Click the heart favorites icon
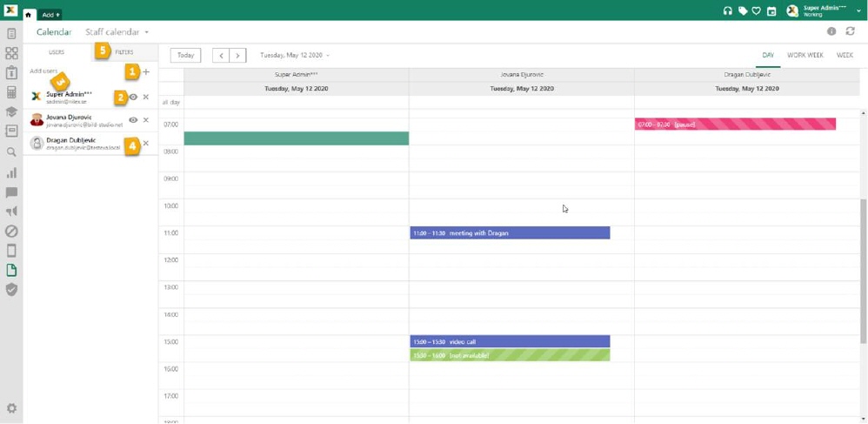This screenshot has height=424, width=868. point(757,11)
